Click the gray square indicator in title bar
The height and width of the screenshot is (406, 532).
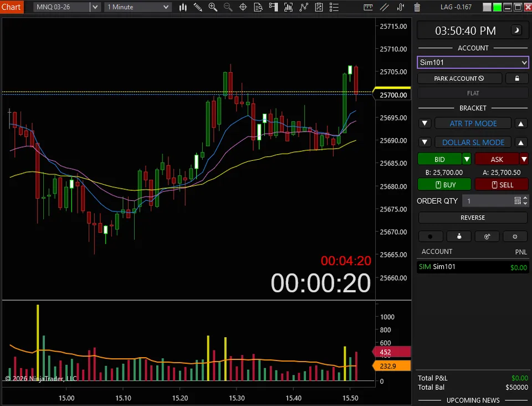(x=487, y=7)
